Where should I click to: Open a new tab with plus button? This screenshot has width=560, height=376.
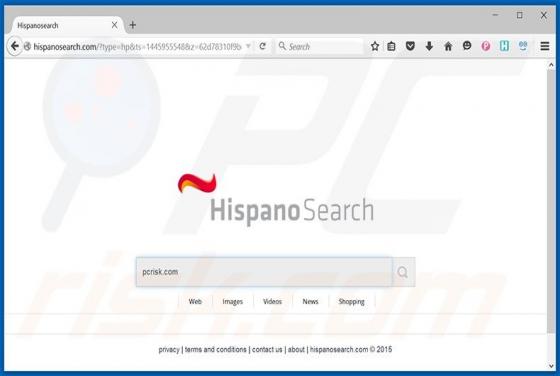[132, 25]
